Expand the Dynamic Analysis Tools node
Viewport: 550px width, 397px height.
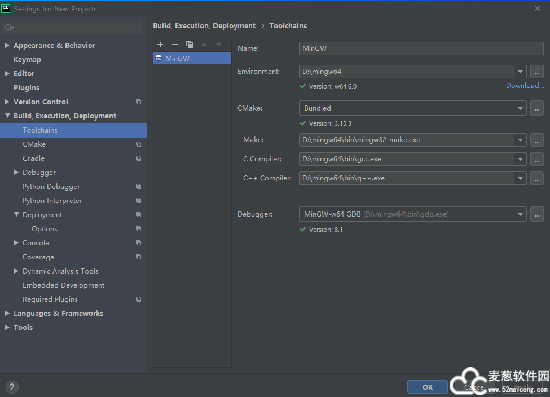point(16,271)
